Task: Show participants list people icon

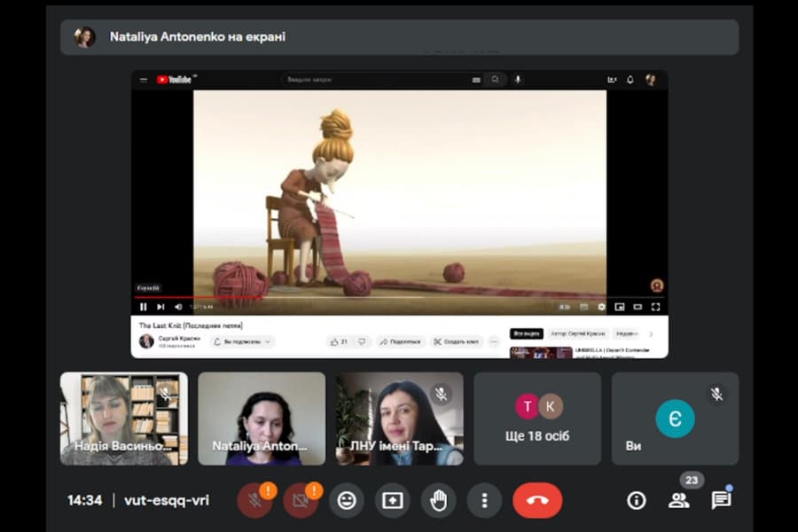Action: (678, 500)
